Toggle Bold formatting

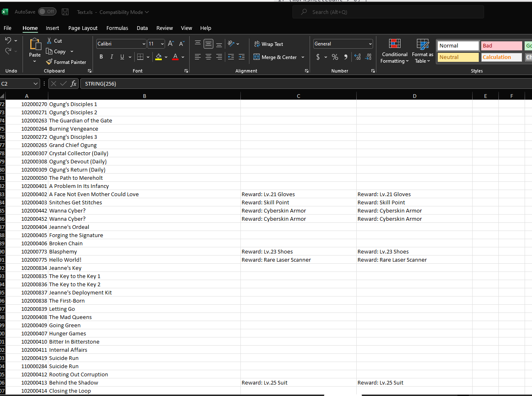[x=101, y=57]
